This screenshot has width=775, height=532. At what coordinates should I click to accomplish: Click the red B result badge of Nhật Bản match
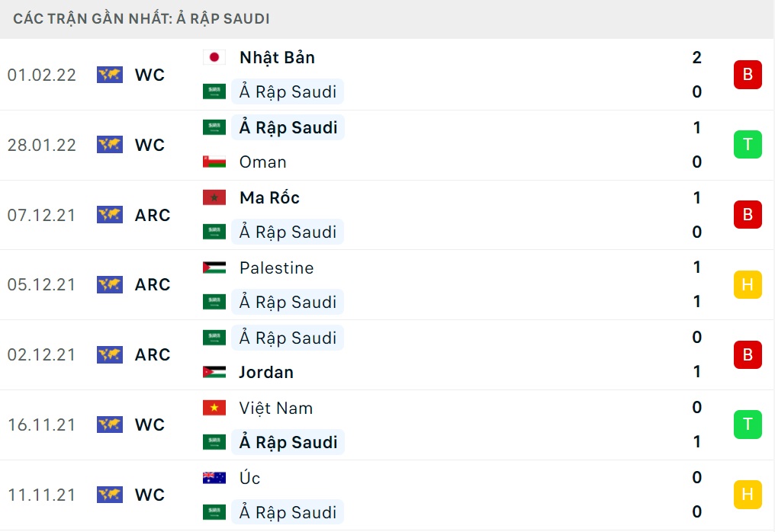747,75
